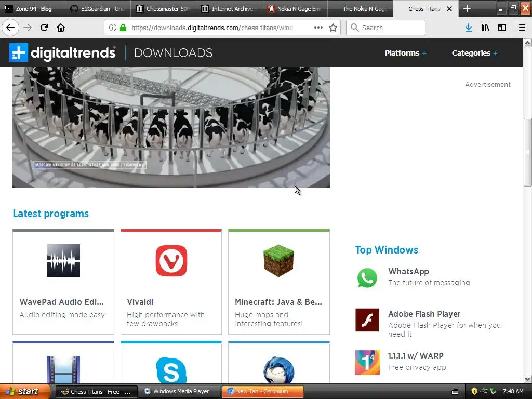
Task: Open the 1.1.1.1 w/ WARP title link
Action: 416,356
